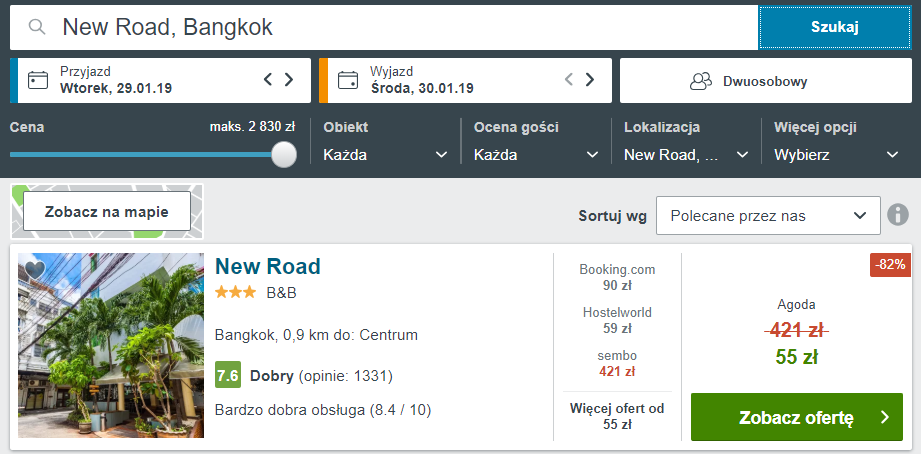Open the Więcej ofert od 55 zł link

[617, 416]
